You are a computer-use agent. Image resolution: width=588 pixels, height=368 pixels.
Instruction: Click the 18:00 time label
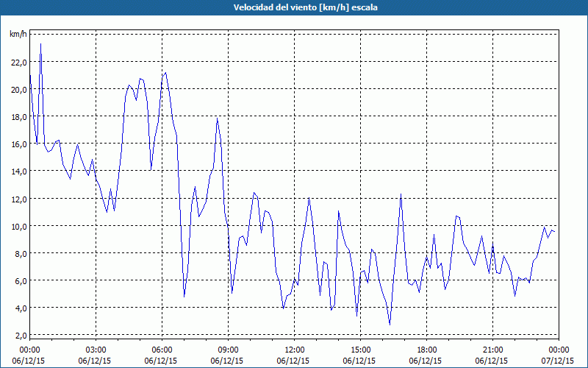click(x=427, y=350)
